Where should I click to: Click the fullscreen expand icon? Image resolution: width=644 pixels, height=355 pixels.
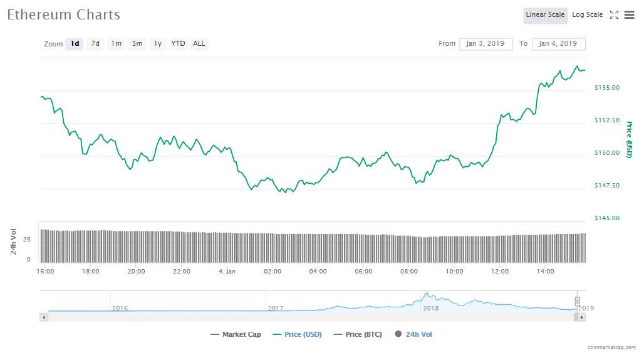point(614,15)
